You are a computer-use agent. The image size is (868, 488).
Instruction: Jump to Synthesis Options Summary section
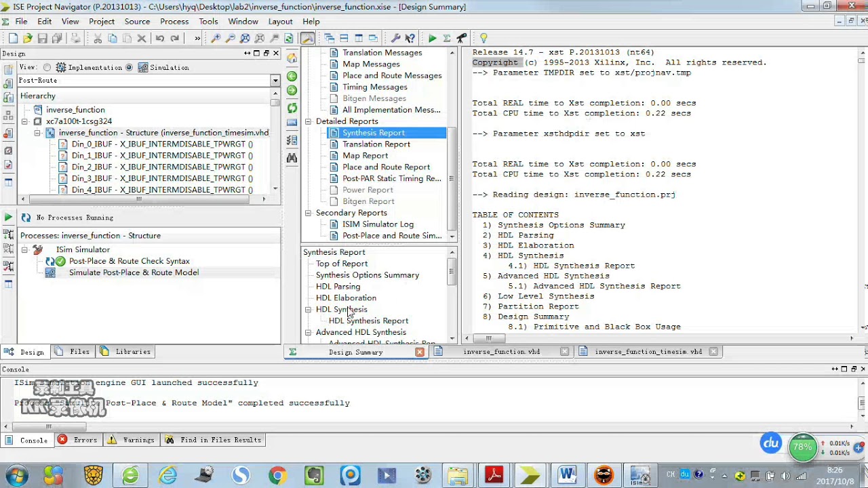click(x=367, y=275)
